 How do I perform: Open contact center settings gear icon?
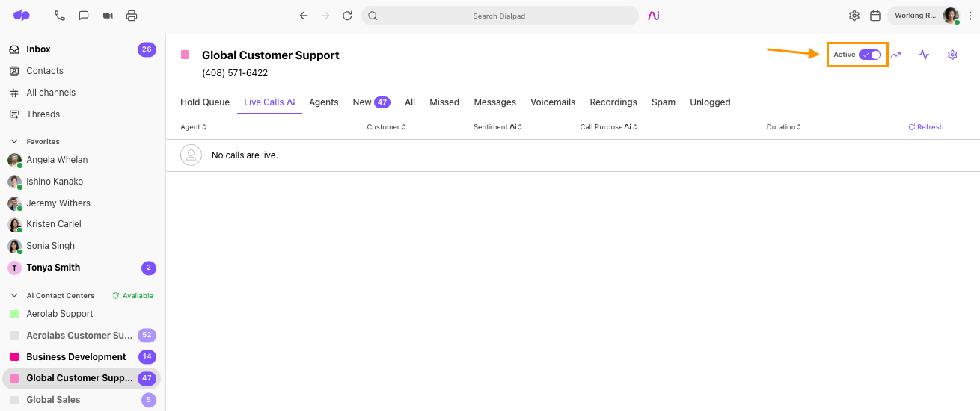click(952, 55)
